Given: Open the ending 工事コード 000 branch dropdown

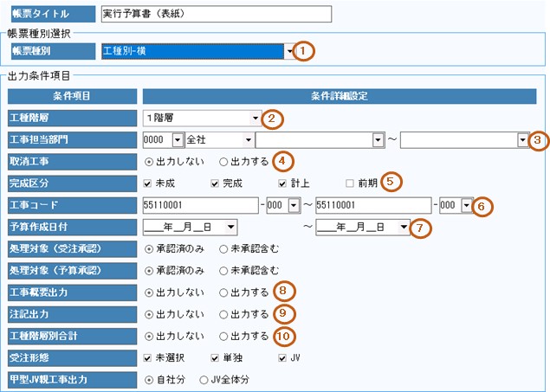Looking at the screenshot, I should [x=467, y=205].
